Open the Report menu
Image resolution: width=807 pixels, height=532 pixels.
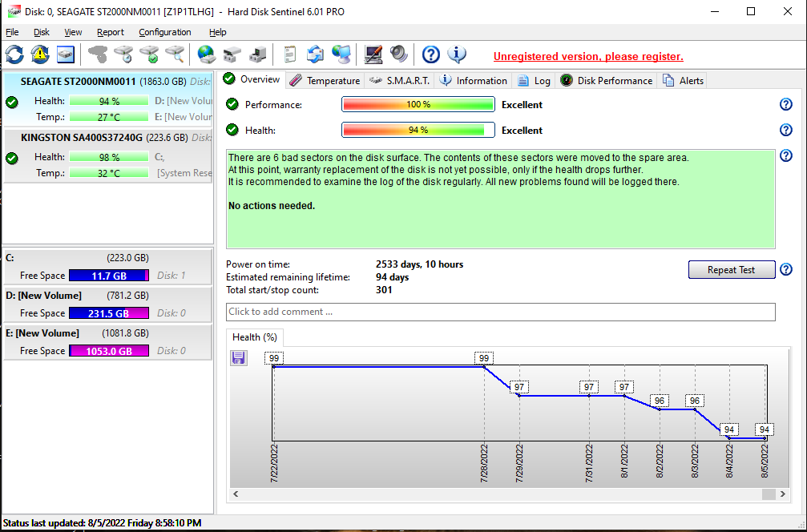(x=111, y=32)
